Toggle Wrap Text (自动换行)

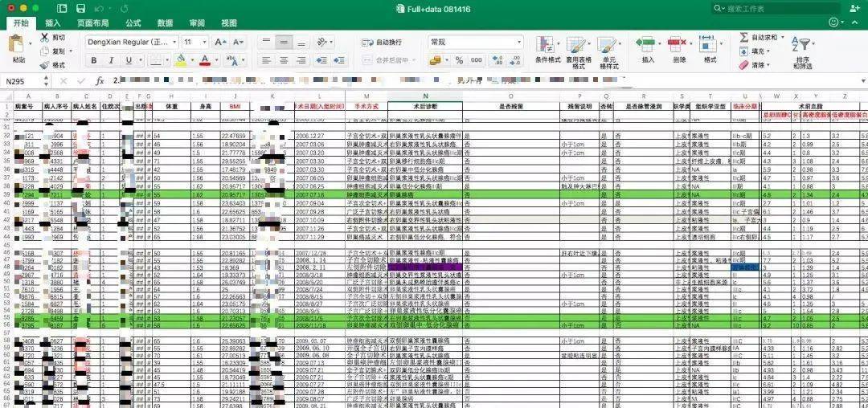point(383,42)
